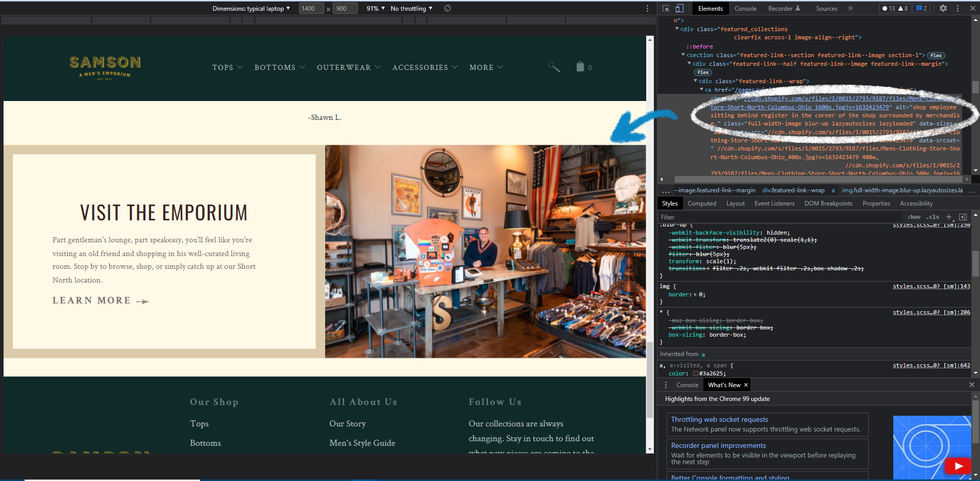Viewport: 980px width, 481px height.
Task: Click the flex badge on the section node
Action: (x=936, y=56)
